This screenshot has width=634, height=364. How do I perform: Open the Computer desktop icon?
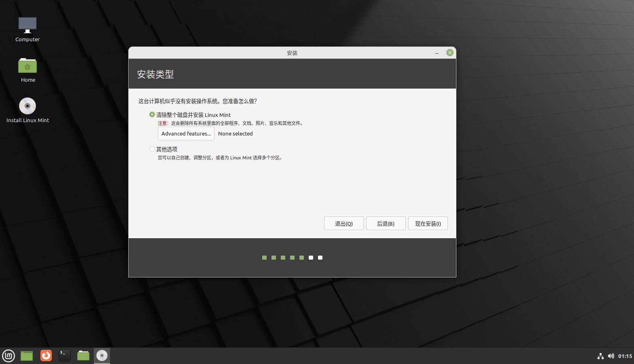tap(28, 29)
